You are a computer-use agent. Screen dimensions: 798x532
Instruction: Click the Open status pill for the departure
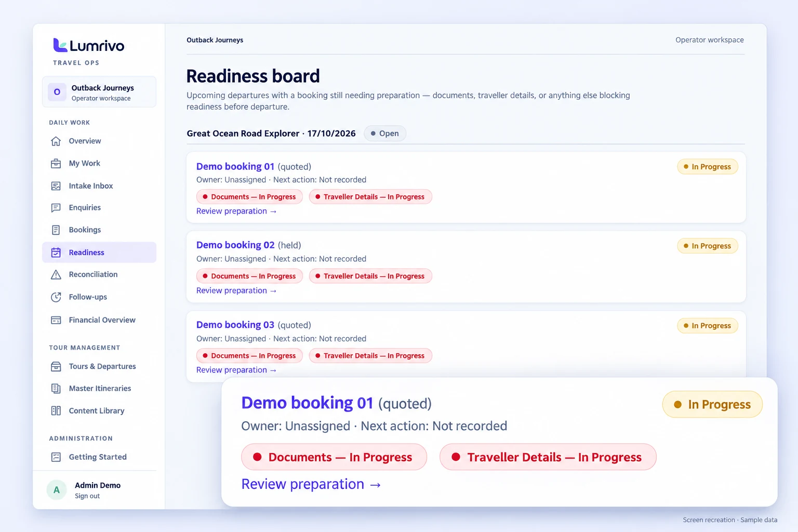(385, 134)
